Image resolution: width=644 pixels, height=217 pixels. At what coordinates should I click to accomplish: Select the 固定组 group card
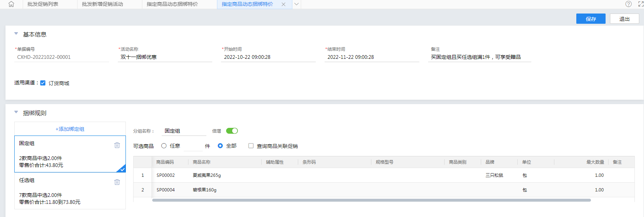click(70, 154)
